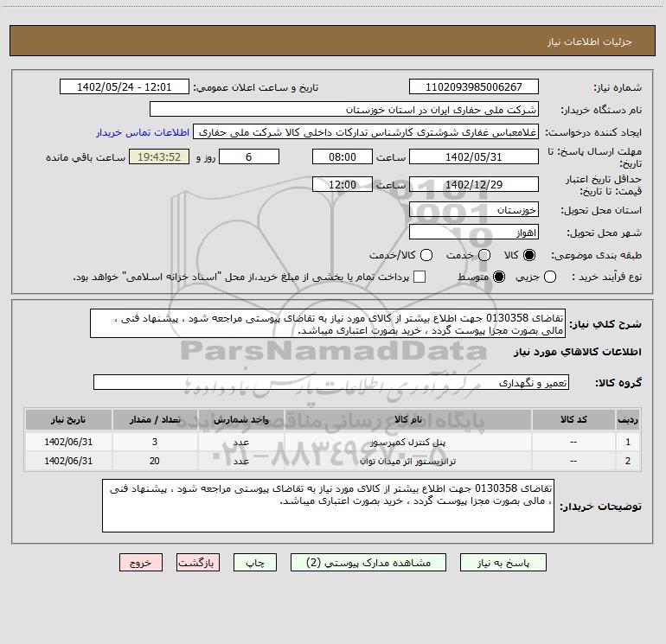The width and height of the screenshot is (666, 644).
Task: Click general need description text box
Action: [328, 323]
